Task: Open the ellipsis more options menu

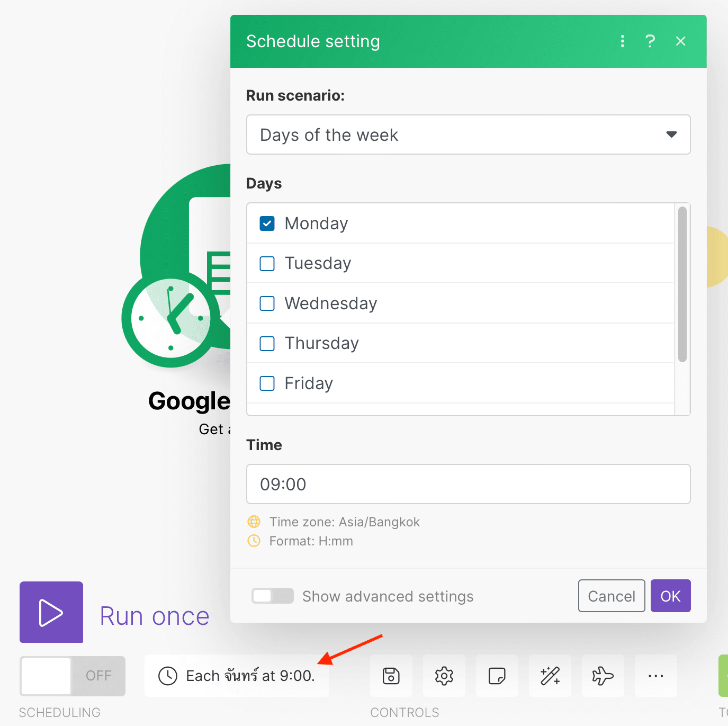Action: point(655,676)
